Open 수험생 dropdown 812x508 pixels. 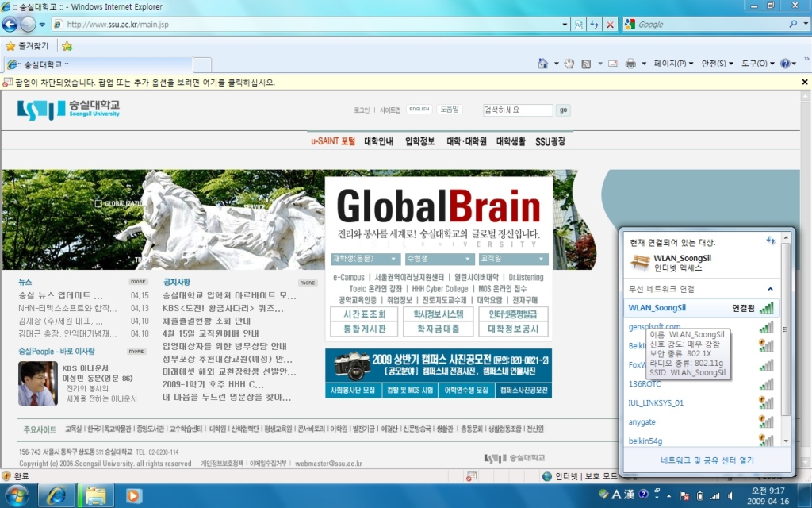439,258
